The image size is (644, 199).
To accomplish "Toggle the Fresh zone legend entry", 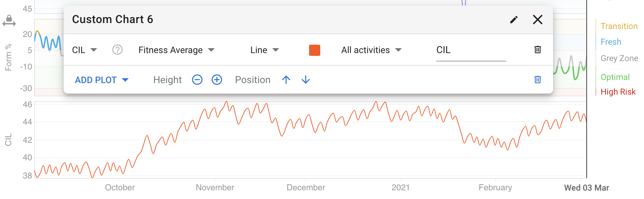I will [611, 42].
